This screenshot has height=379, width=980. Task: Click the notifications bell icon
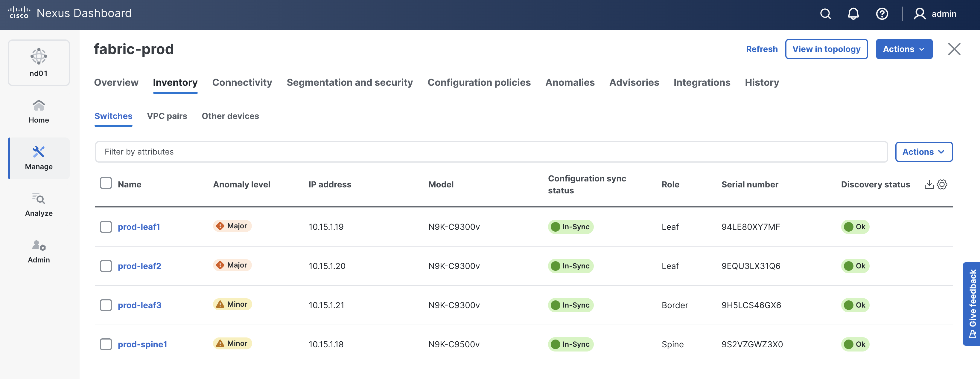(853, 14)
